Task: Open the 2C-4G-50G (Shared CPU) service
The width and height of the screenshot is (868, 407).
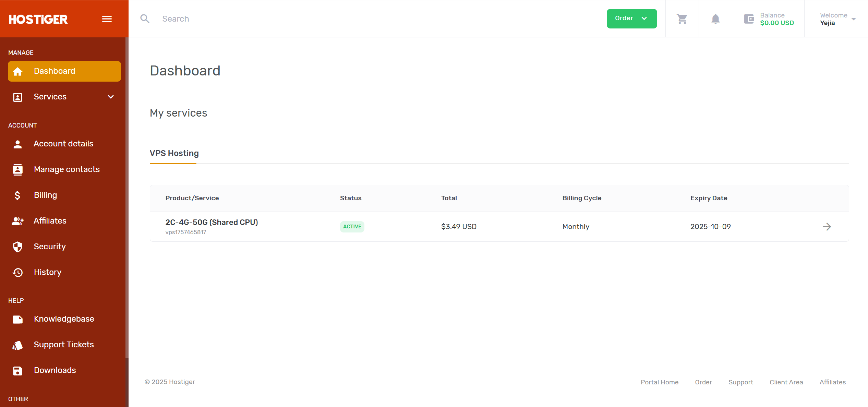Action: (212, 223)
